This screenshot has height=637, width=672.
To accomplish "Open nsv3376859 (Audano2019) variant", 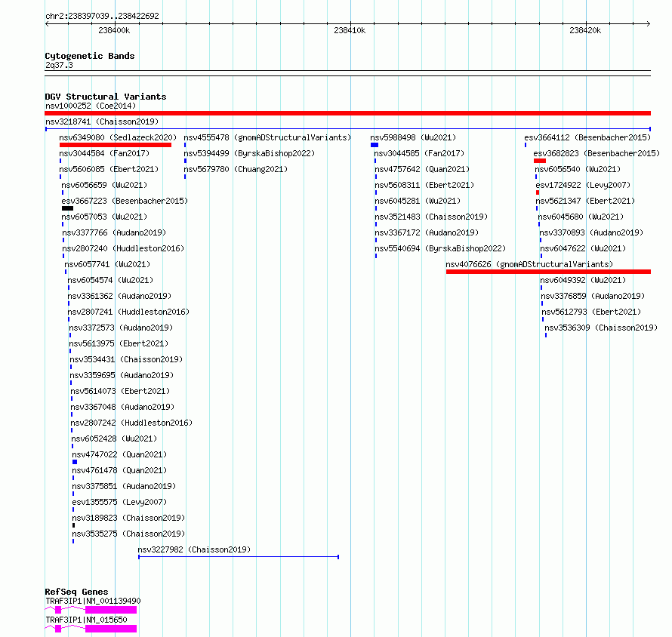I will pyautogui.click(x=593, y=296).
